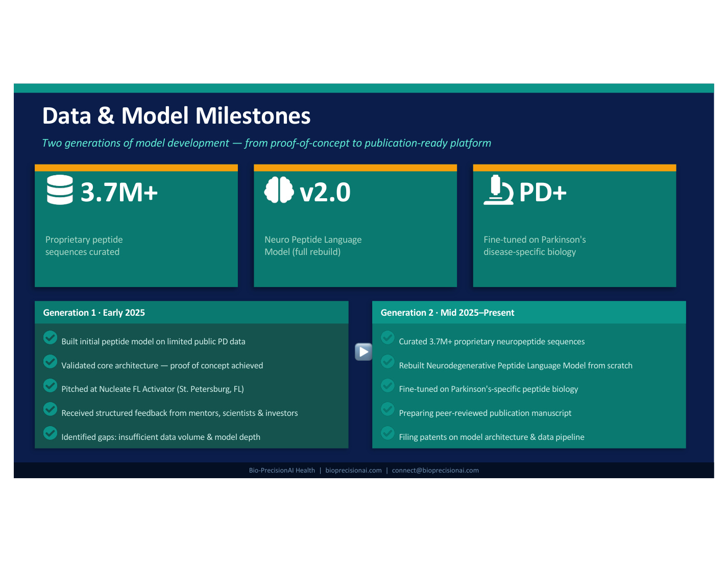Screen dimensions: 728x563
Task: Click the orange bar atop the 3.7M+ card
Action: pyautogui.click(x=136, y=167)
